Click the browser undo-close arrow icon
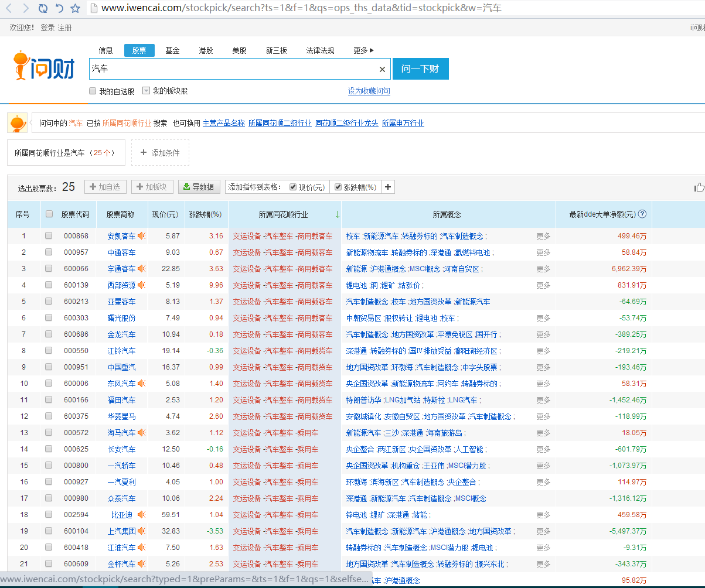Image resolution: width=705 pixels, height=588 pixels. click(59, 8)
